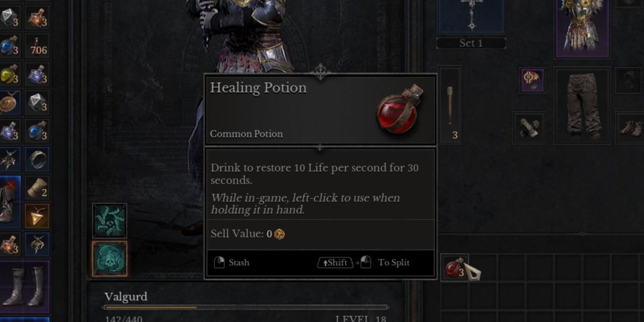
Task: Click the gold coin stack labeled 706
Action: pos(37,46)
